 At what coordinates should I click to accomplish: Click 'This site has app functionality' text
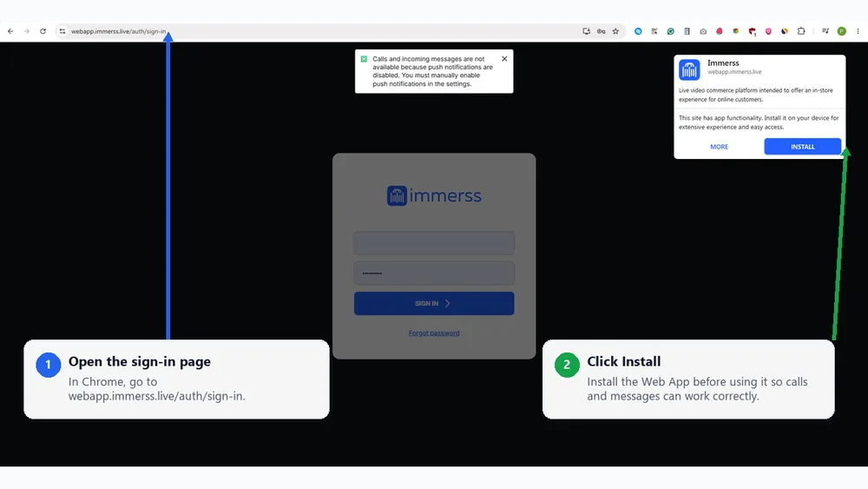[759, 122]
